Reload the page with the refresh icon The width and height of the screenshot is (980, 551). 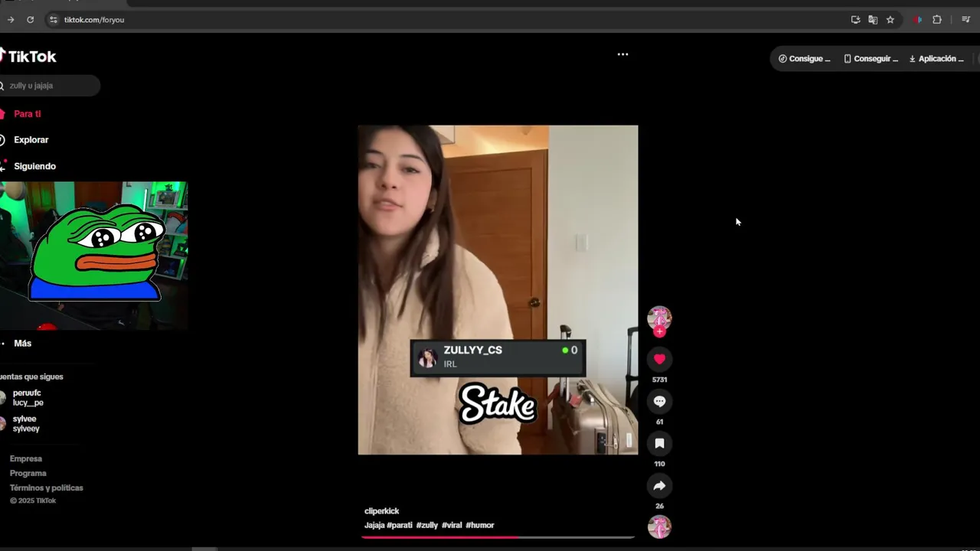click(x=31, y=20)
